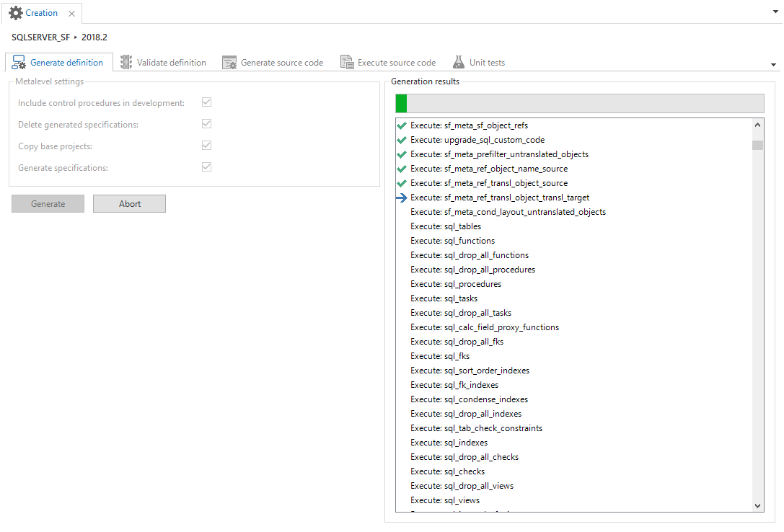The height and width of the screenshot is (532, 784).
Task: Switch to the Unit tests tab
Action: (x=486, y=63)
